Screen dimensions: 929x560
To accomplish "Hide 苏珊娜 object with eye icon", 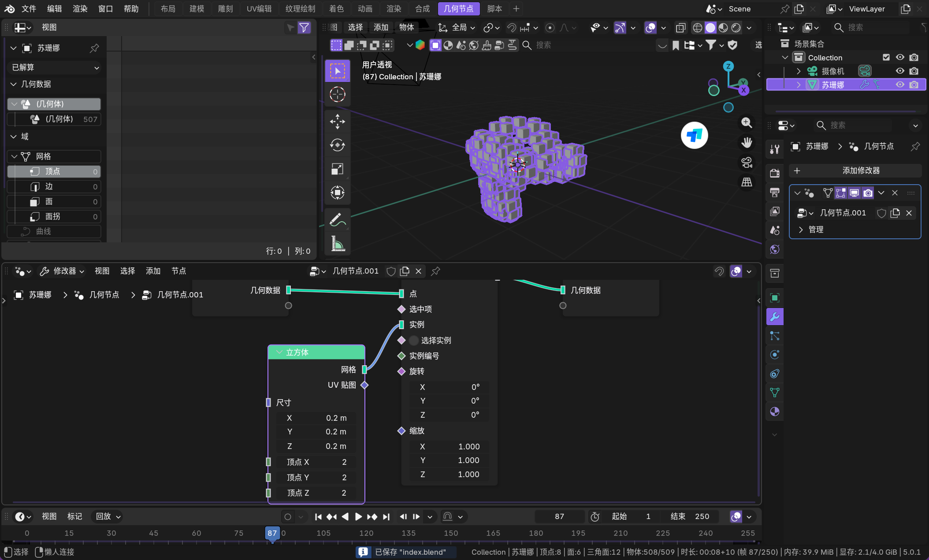I will tap(899, 85).
